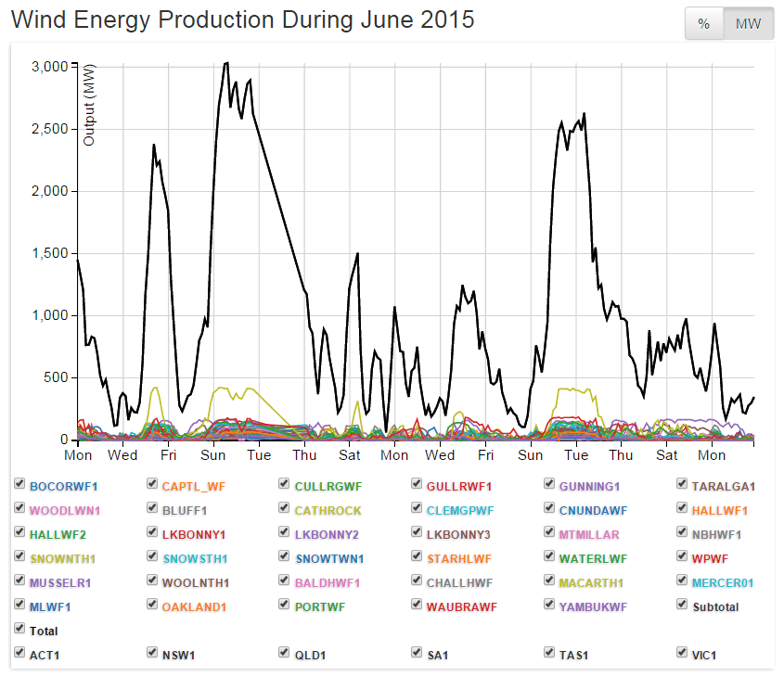
Task: Uncheck the ACT1 checkbox
Action: 19,652
